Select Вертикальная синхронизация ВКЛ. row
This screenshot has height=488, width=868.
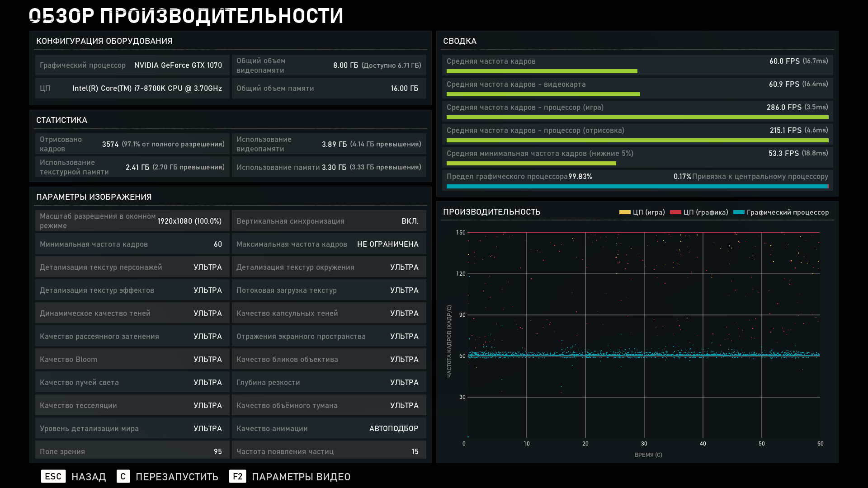(x=329, y=221)
